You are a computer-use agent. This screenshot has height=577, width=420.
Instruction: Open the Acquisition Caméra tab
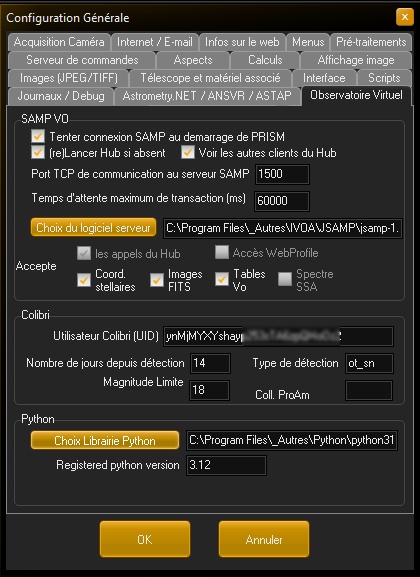(x=59, y=42)
